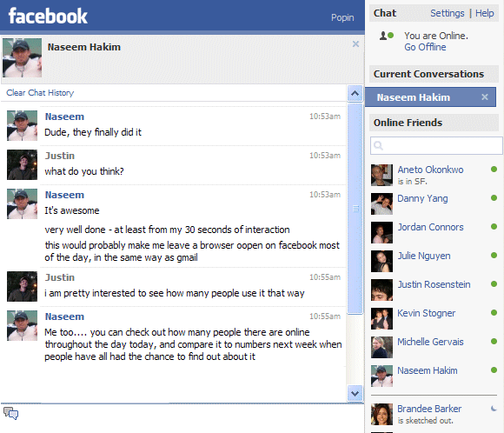The image size is (504, 433).
Task: Click the chat bubbles icon by input
Action: 10,413
